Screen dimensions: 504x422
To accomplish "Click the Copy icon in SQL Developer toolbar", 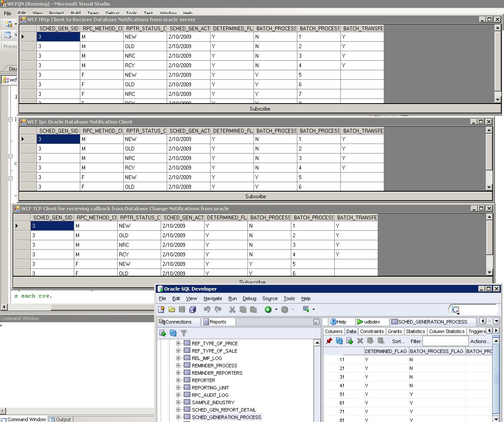I will (x=243, y=309).
